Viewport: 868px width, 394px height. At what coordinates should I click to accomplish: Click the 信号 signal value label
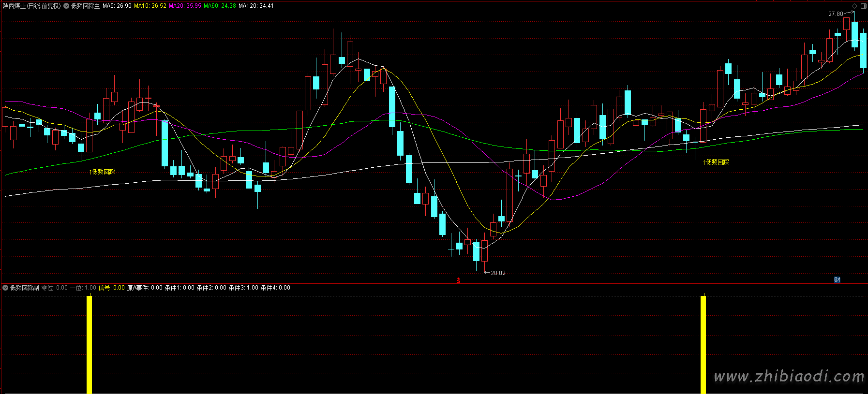pos(112,288)
